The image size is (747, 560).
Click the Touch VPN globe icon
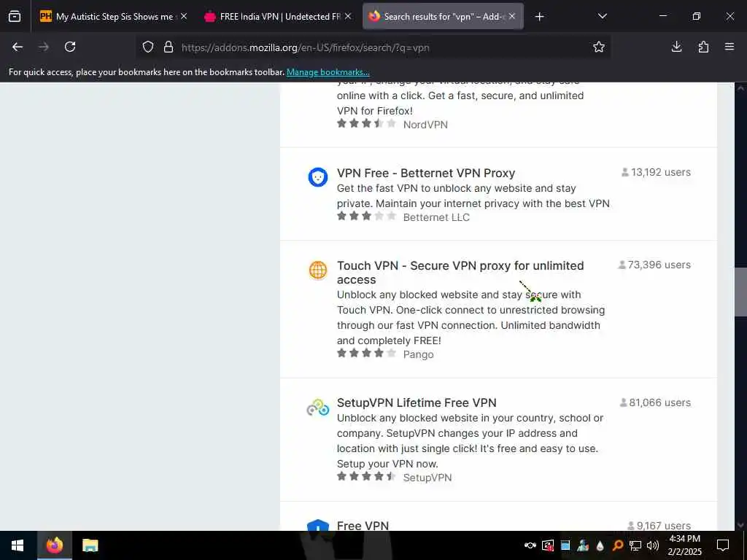coord(318,270)
